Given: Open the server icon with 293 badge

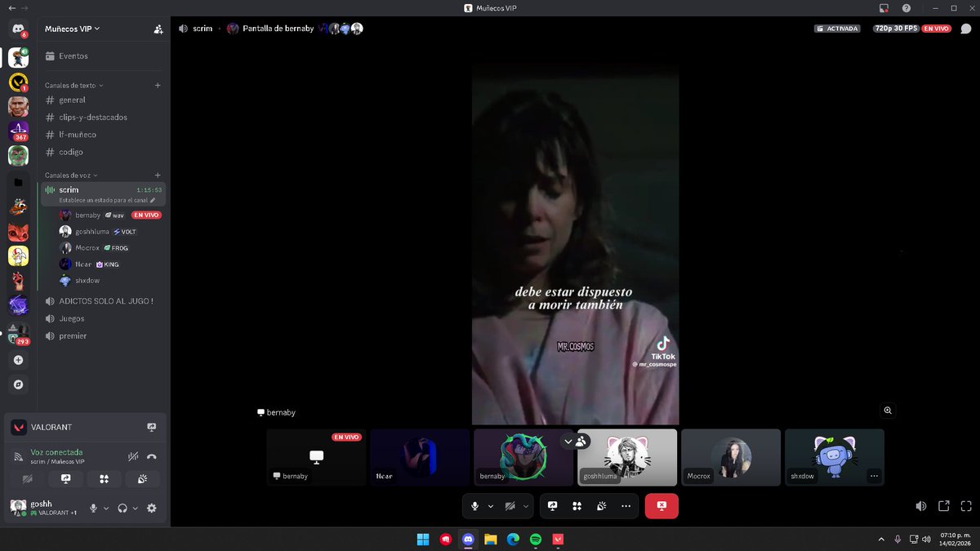Looking at the screenshot, I should 18,333.
